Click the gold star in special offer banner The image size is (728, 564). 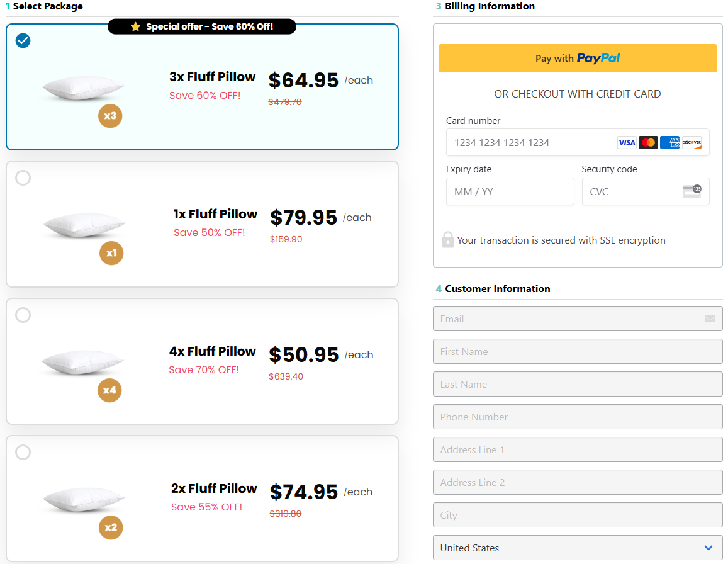pos(135,26)
